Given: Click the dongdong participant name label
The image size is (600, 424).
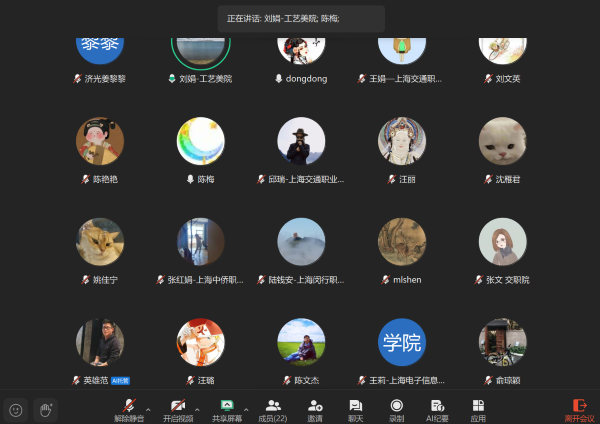Looking at the screenshot, I should (x=306, y=78).
